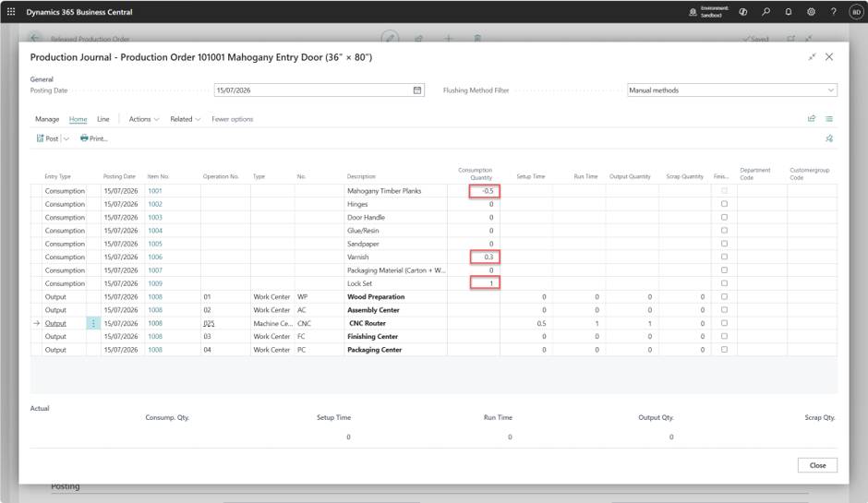868x503 pixels.
Task: Open the Manage tab
Action: (x=47, y=119)
